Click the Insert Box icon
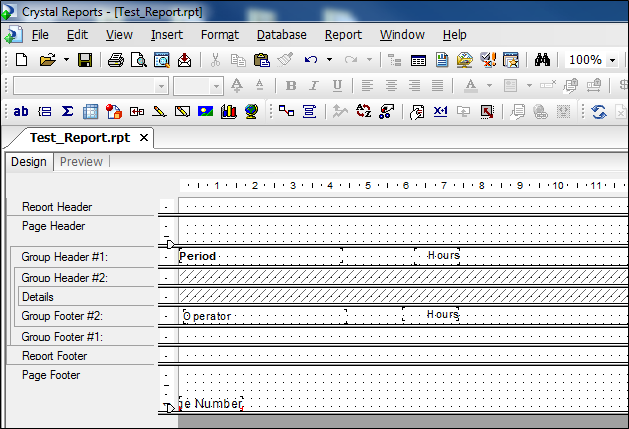This screenshot has width=629, height=429. click(182, 111)
